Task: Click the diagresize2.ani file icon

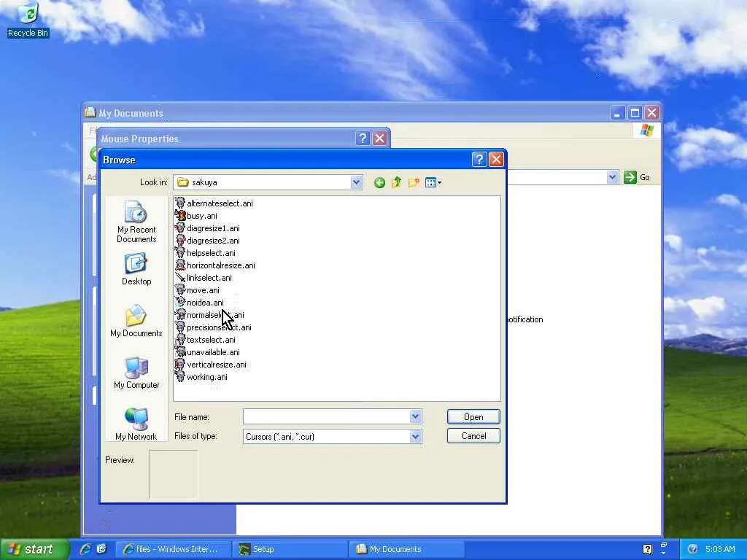Action: click(180, 241)
